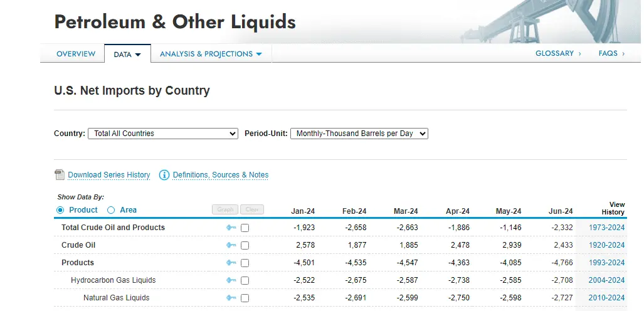Open the 1920-2024 Crude Oil history link

606,245
